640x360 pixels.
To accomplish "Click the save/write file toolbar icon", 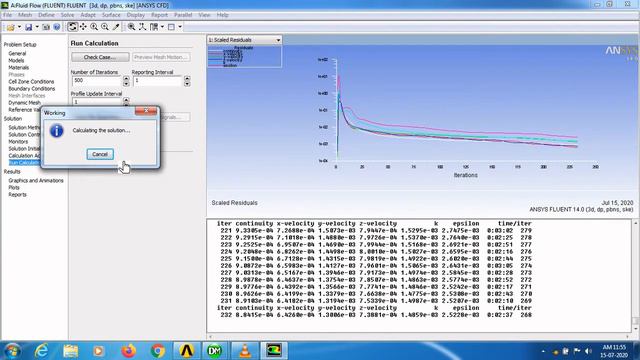I will click(x=29, y=27).
